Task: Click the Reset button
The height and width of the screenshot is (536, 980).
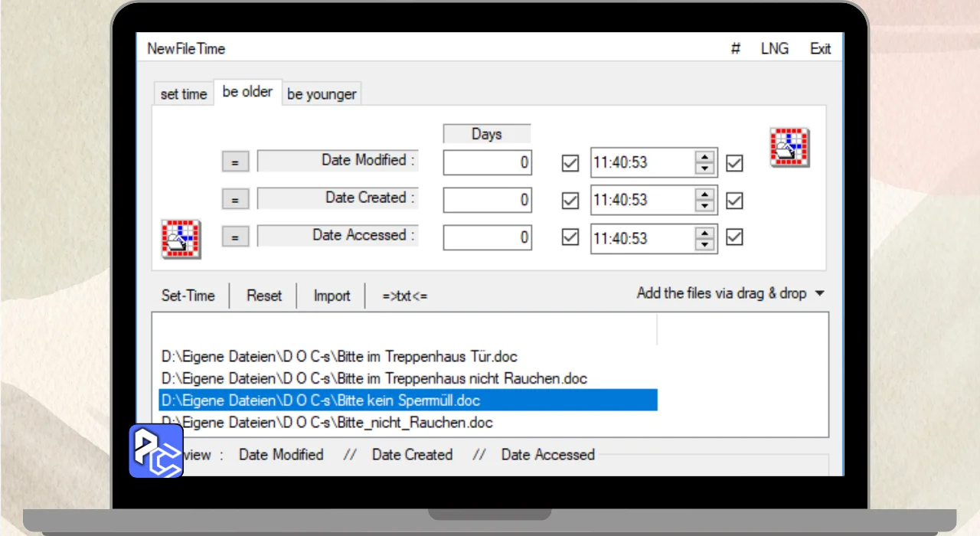Action: tap(264, 296)
